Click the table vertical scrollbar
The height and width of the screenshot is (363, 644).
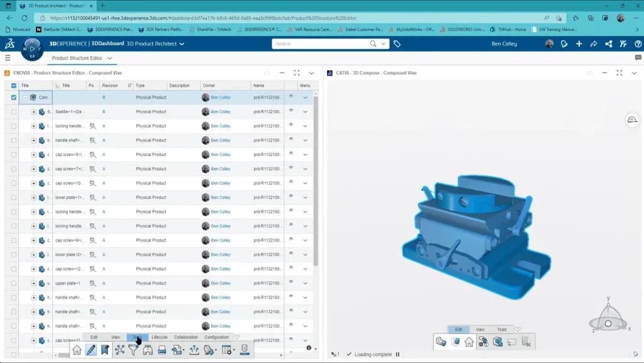[316, 181]
